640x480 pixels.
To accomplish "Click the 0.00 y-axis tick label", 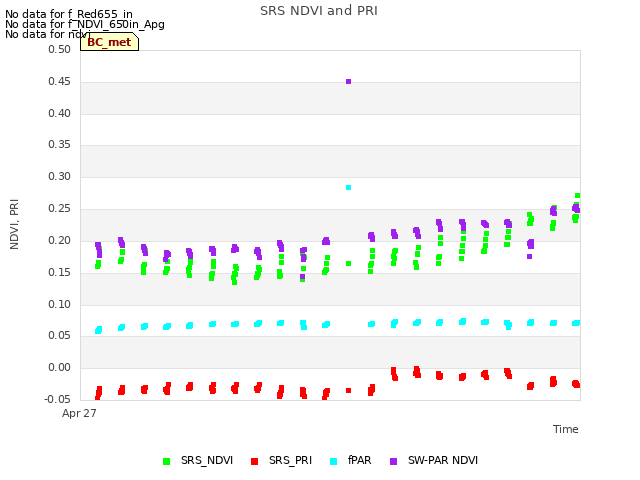I will click(x=60, y=368).
